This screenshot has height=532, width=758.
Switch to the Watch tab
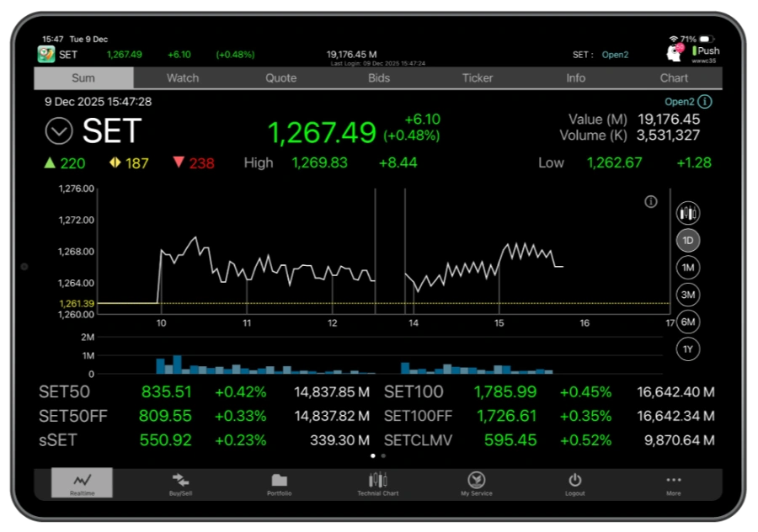(x=183, y=78)
